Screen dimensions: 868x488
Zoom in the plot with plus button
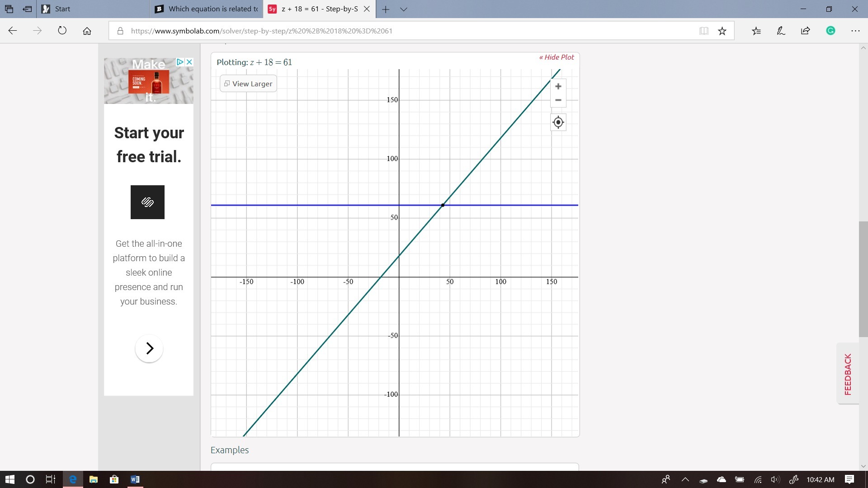click(x=558, y=86)
